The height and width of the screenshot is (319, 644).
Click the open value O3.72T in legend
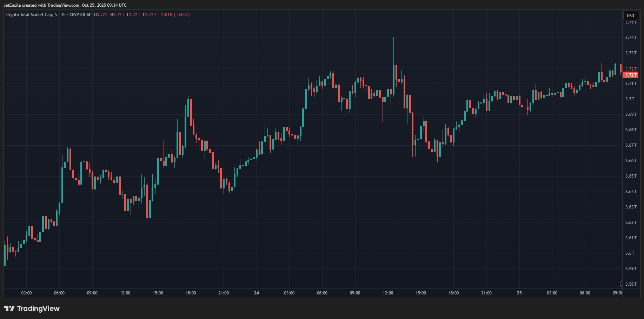click(x=101, y=15)
